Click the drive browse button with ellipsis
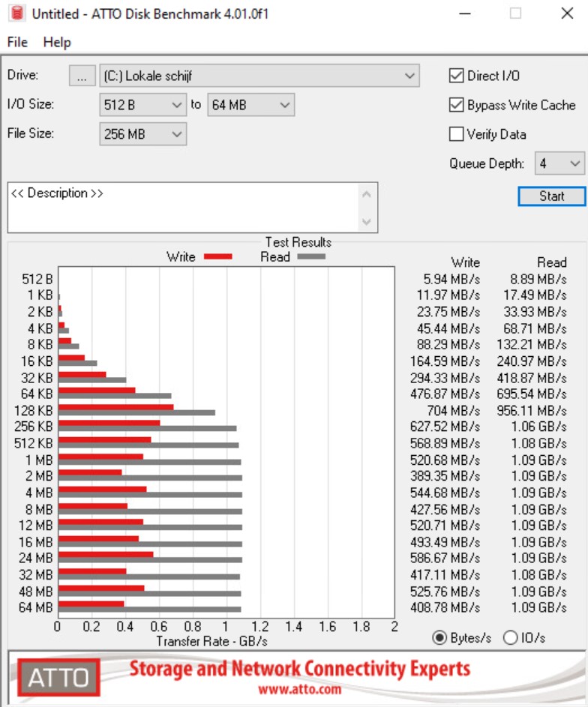 (x=82, y=75)
